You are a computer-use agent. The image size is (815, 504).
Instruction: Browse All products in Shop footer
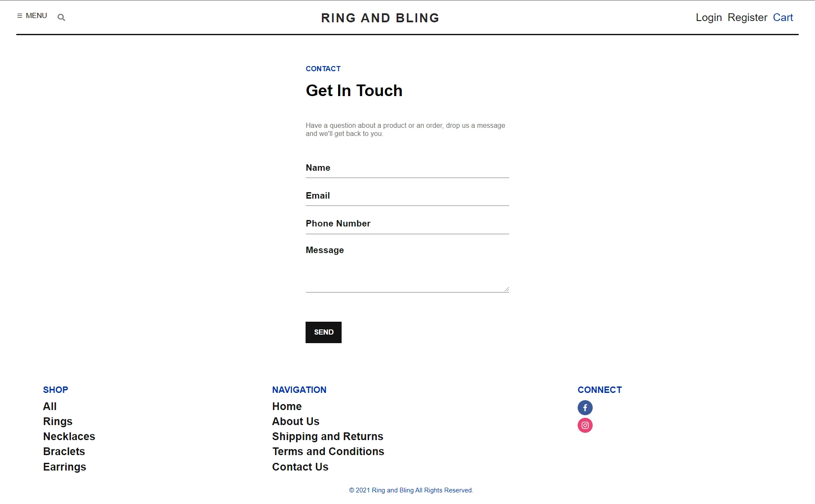tap(50, 407)
